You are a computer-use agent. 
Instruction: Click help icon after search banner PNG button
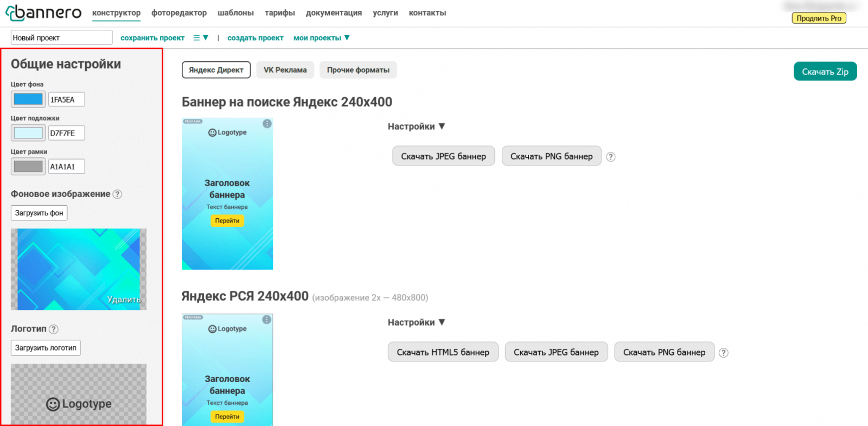(611, 157)
